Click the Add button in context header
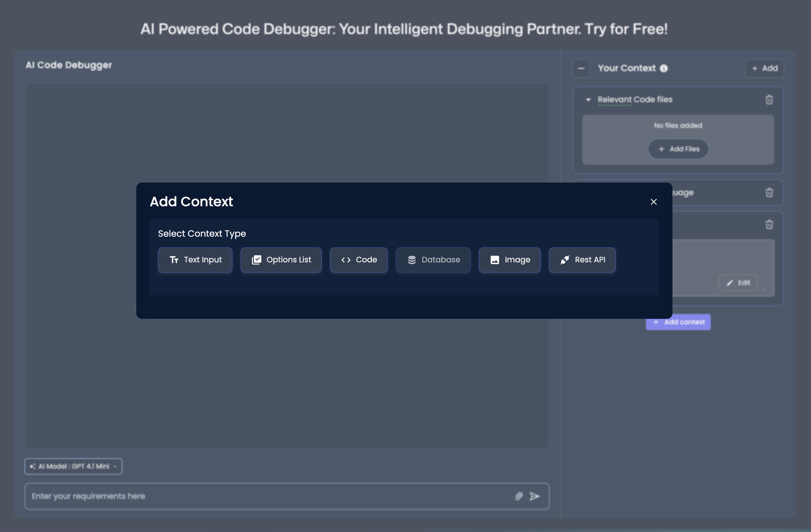 (764, 68)
